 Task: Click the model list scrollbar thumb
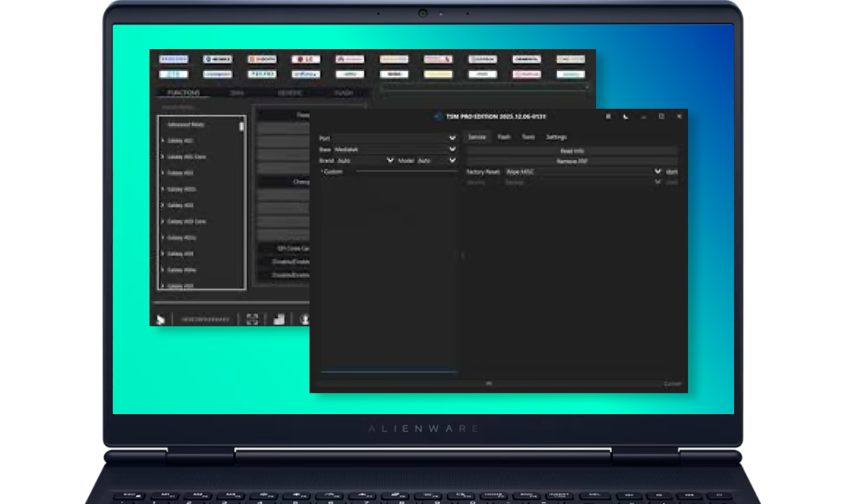coord(241,126)
